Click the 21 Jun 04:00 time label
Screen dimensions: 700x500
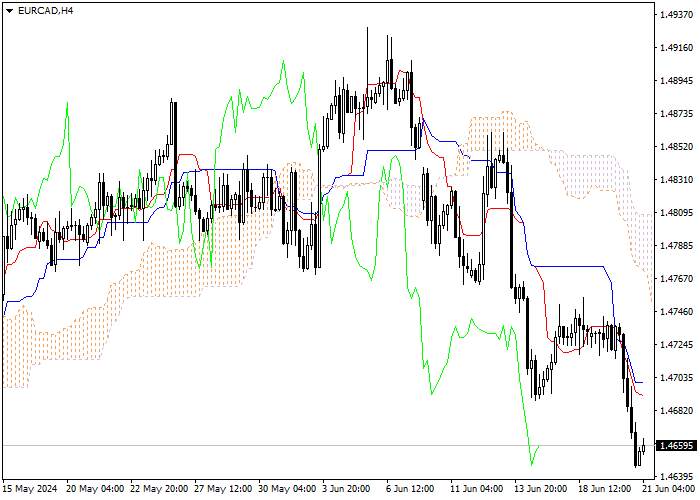click(670, 489)
